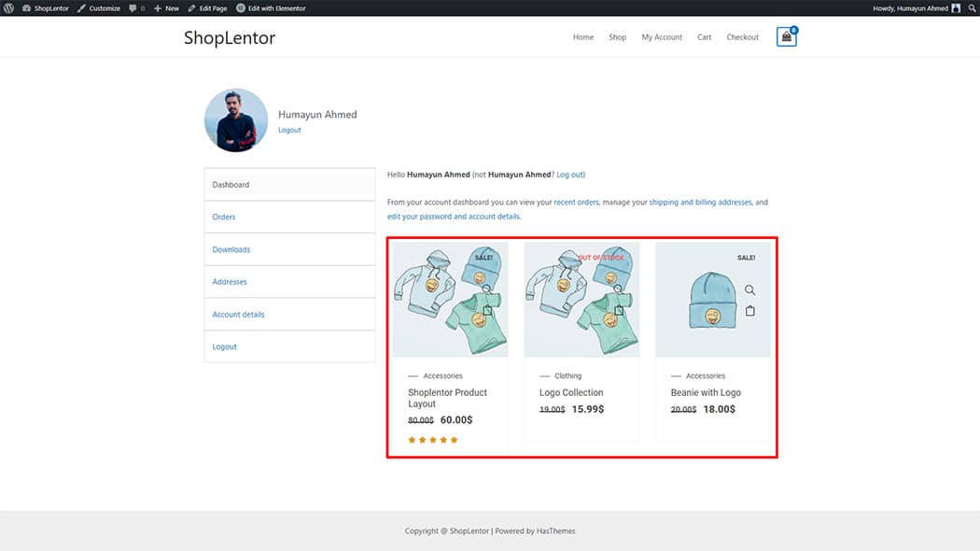Click the shopping cart bag icon in header
The width and height of the screenshot is (980, 551).
(786, 38)
